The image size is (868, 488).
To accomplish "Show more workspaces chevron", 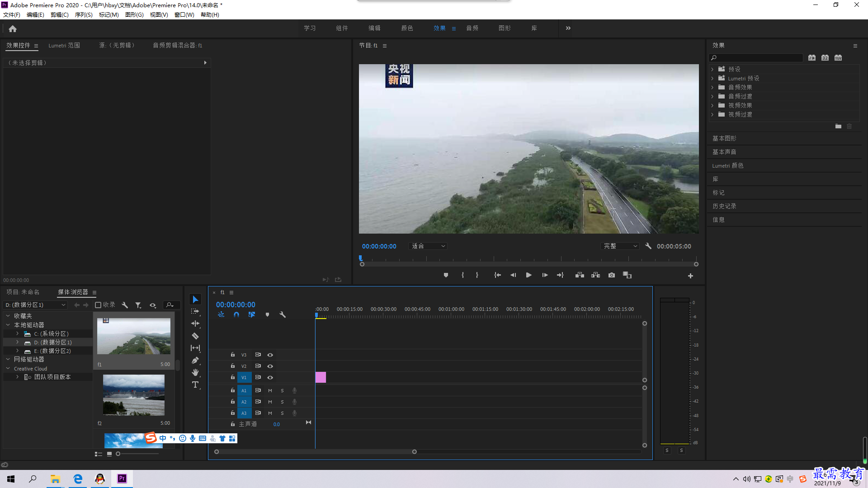I will point(568,28).
